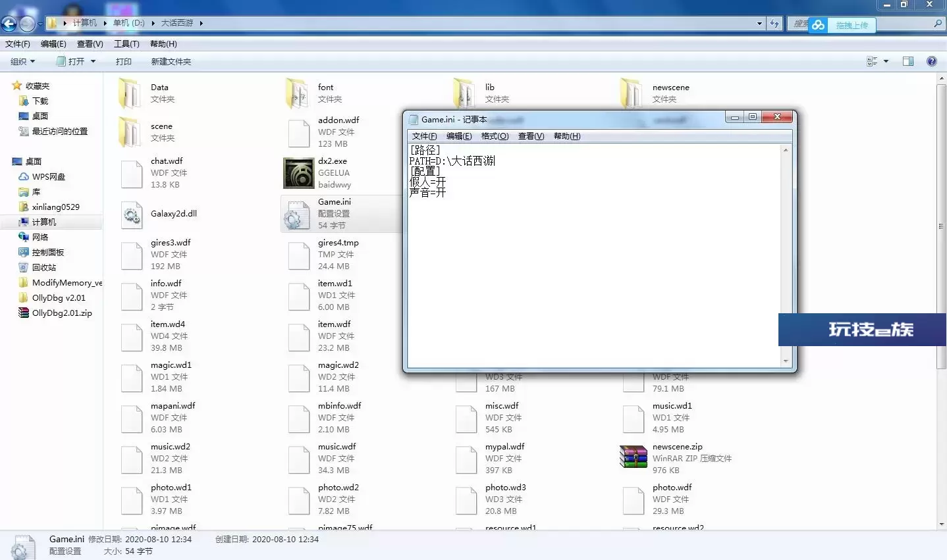
Task: Select the Galaxy2d.dll file icon
Action: pyautogui.click(x=132, y=215)
